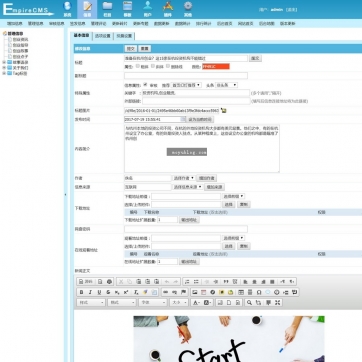Viewport: 362px width, 362px height.
Task: Open the editor font Size dropdown
Action: click(x=179, y=303)
